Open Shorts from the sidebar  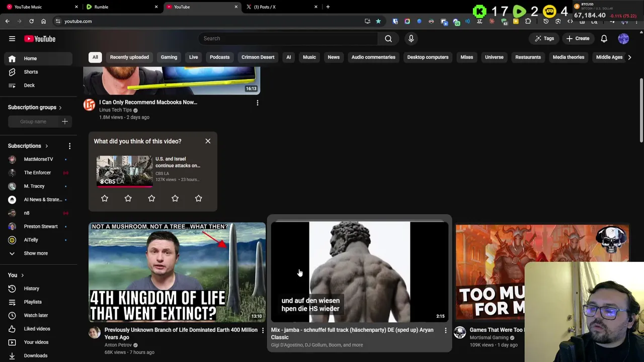pos(31,72)
